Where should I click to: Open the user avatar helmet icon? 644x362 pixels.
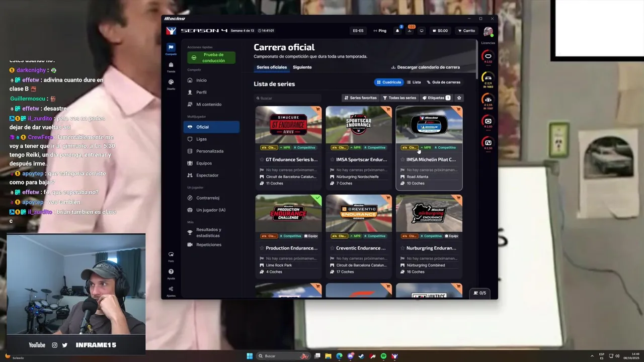pyautogui.click(x=488, y=32)
